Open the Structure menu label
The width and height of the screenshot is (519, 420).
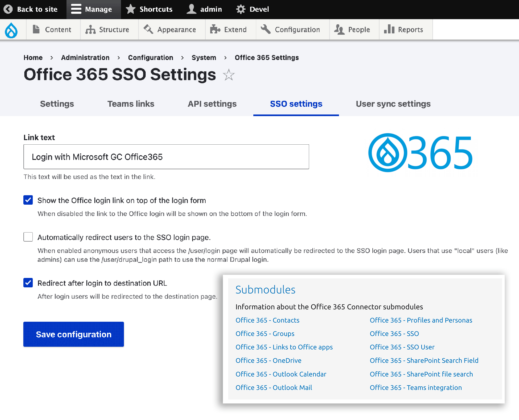tap(114, 30)
